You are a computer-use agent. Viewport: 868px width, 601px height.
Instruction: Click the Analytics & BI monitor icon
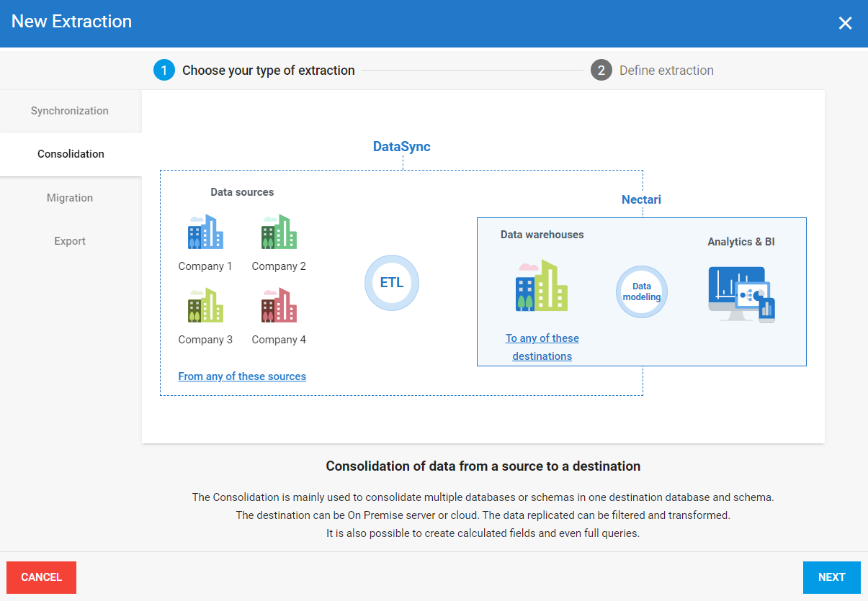(741, 294)
